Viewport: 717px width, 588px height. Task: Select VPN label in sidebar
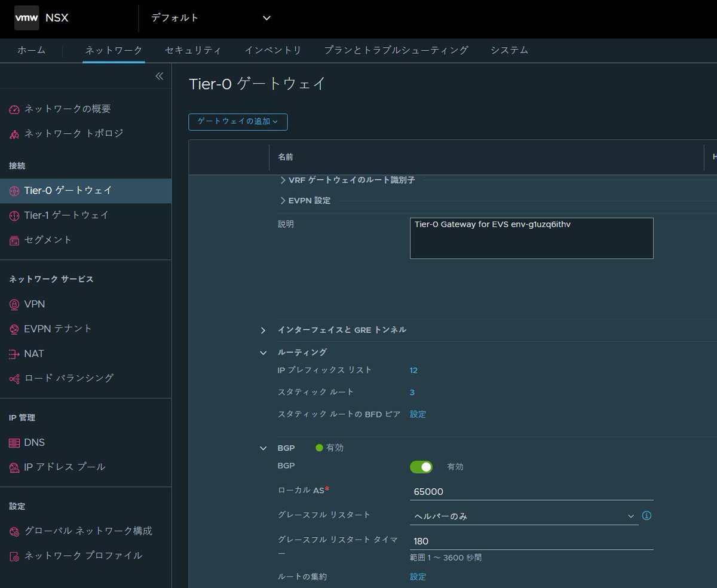(x=35, y=305)
